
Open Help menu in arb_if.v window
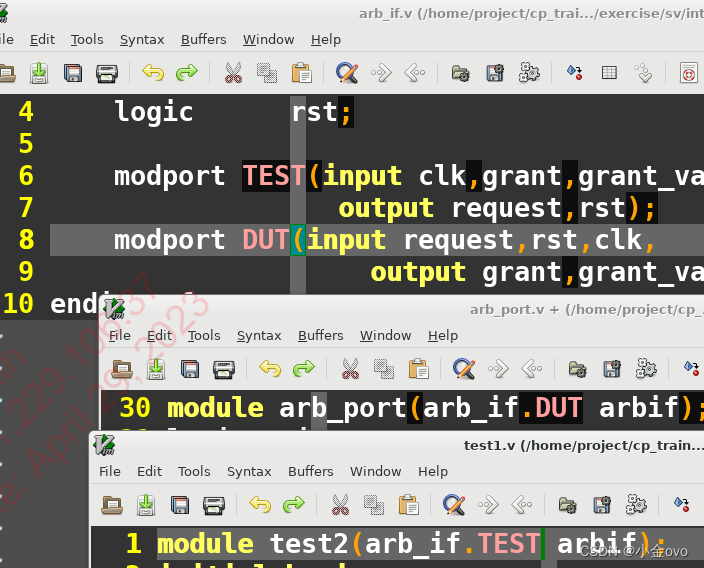326,40
